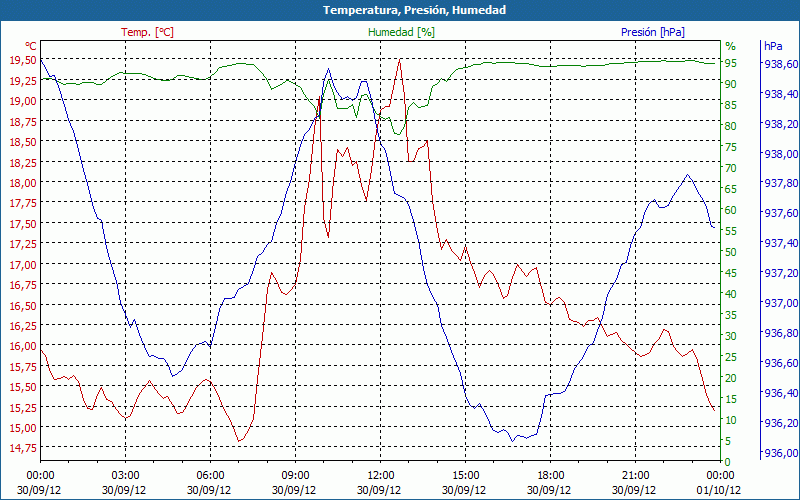This screenshot has height=500, width=800.
Task: Click temperature axis value "16,25"
Action: (x=23, y=326)
